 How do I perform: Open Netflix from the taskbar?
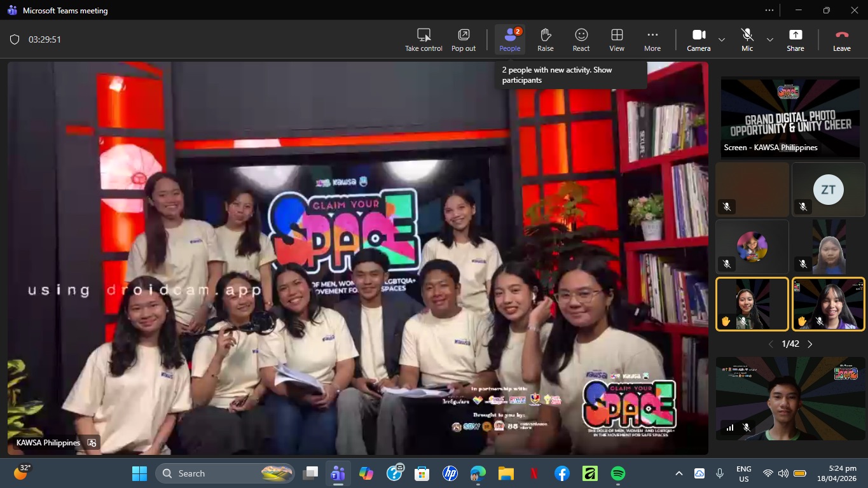(x=534, y=473)
